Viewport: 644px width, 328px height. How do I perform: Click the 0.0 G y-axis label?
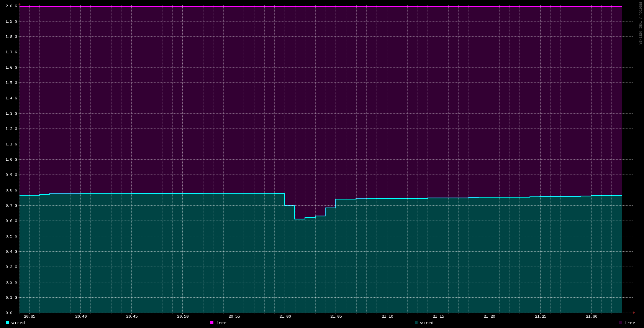(11, 313)
